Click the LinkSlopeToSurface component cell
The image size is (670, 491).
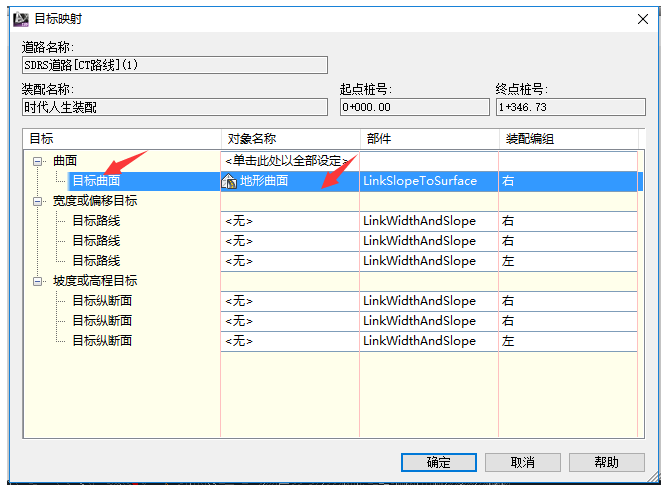pyautogui.click(x=429, y=181)
